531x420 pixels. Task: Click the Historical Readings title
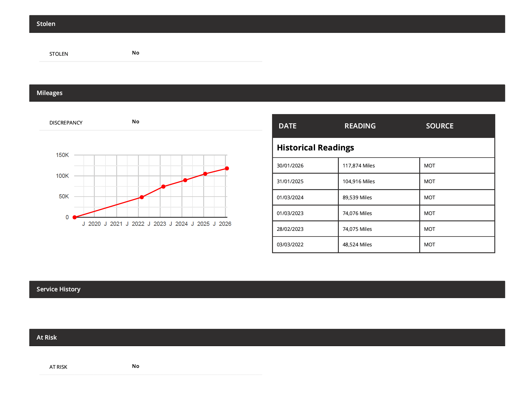315,147
